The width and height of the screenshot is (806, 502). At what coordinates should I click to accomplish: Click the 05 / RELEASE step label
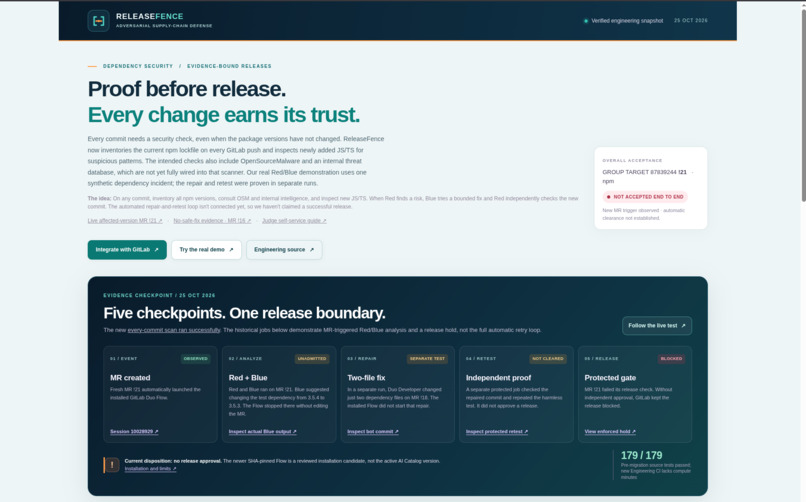click(601, 359)
